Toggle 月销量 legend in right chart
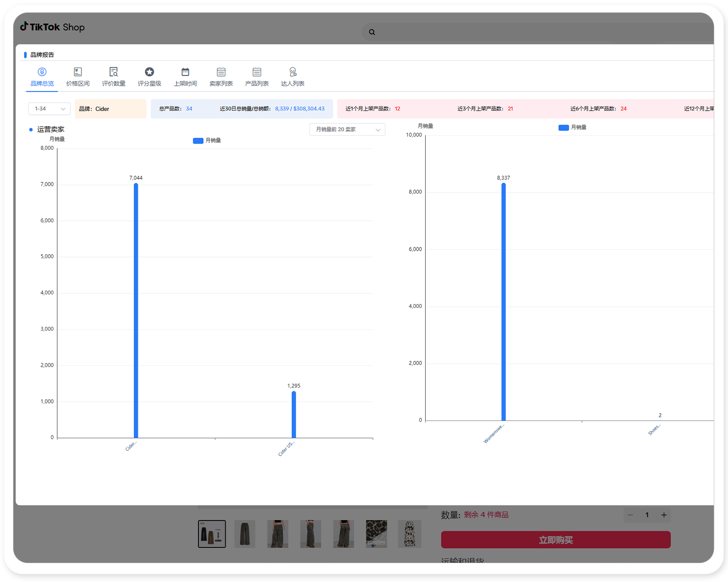The width and height of the screenshot is (728, 582). 572,128
